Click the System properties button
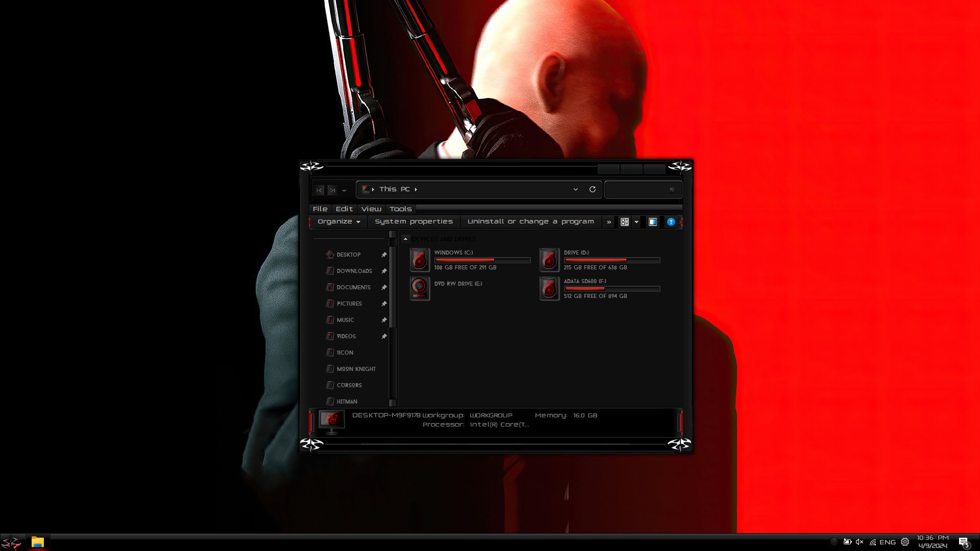Viewport: 980px width, 551px height. (x=413, y=221)
